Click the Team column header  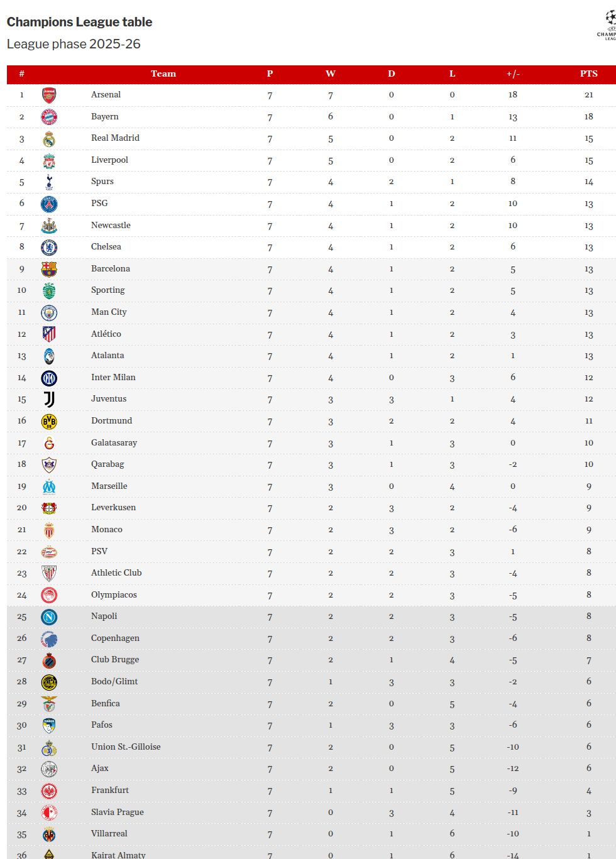click(x=163, y=74)
